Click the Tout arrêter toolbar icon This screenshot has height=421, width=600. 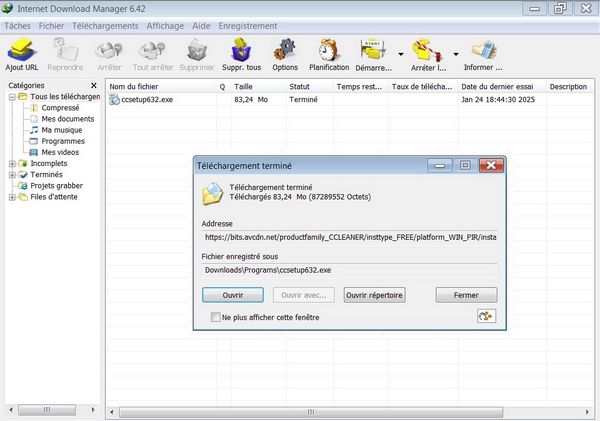pyautogui.click(x=152, y=51)
